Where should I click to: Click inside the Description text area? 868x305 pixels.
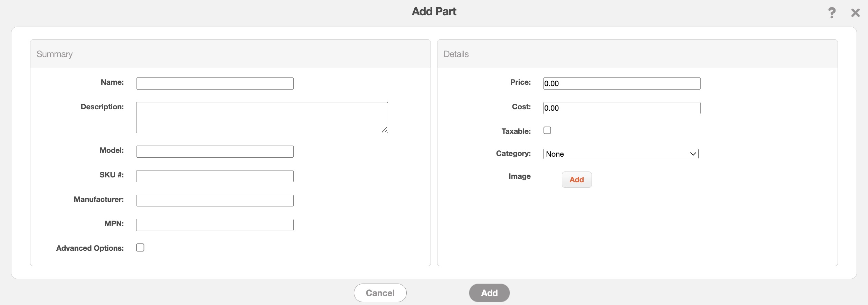point(262,117)
